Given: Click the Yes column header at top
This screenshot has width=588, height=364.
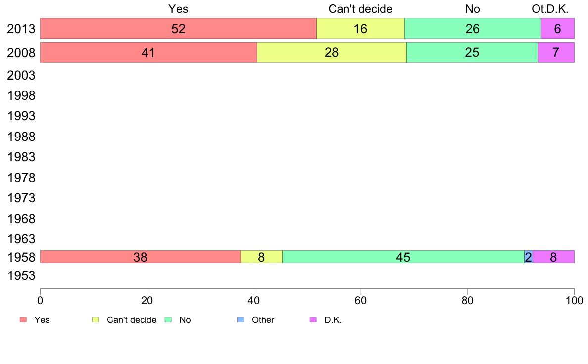Looking at the screenshot, I should [x=178, y=9].
